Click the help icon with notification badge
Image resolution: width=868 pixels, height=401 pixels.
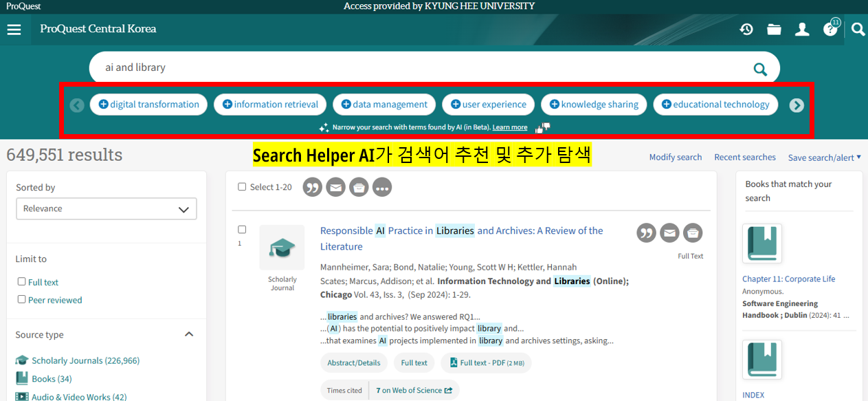(830, 29)
